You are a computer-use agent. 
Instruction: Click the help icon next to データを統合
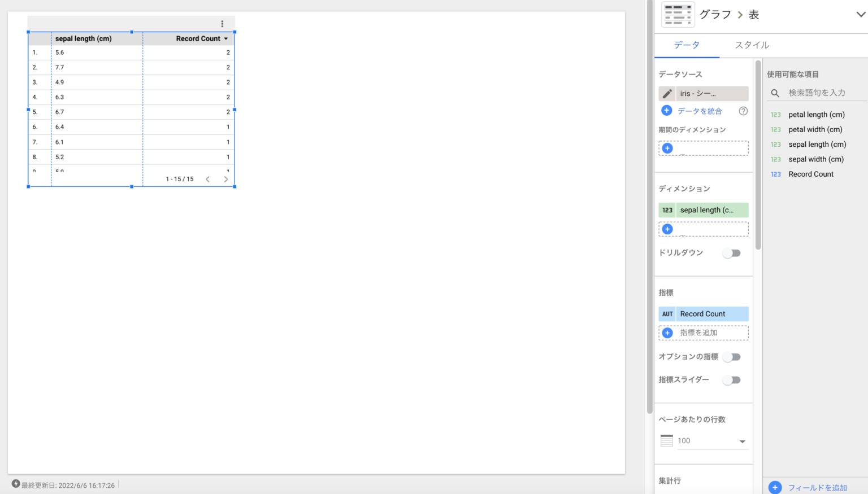[x=743, y=111]
